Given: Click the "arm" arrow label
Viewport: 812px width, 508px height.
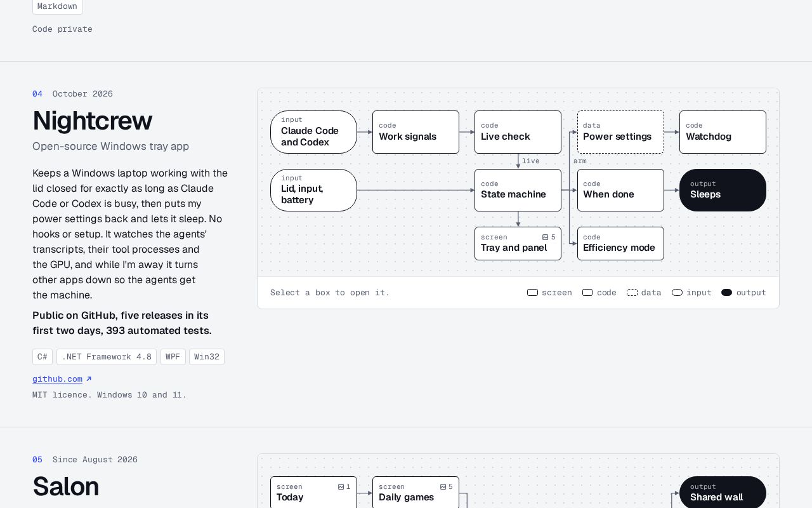Looking at the screenshot, I should [x=580, y=161].
